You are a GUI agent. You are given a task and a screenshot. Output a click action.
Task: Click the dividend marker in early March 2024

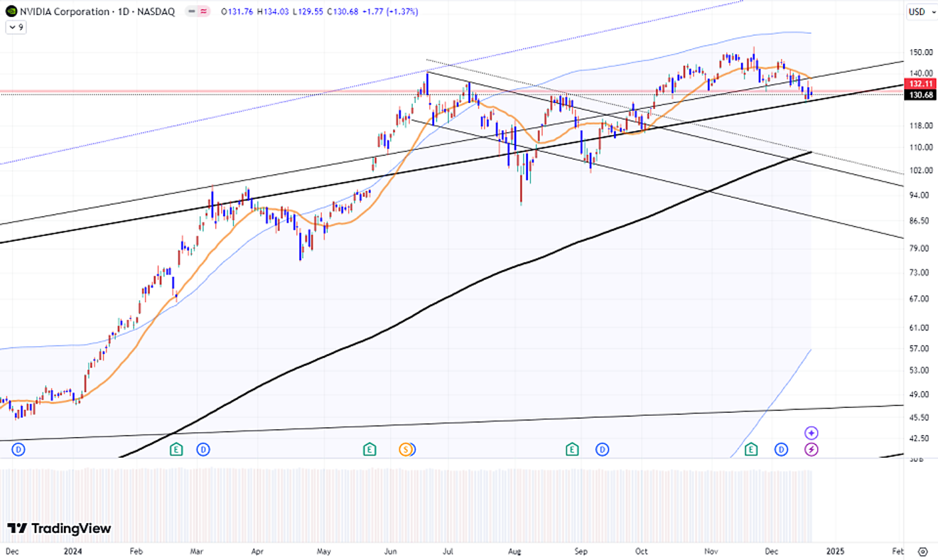click(203, 449)
